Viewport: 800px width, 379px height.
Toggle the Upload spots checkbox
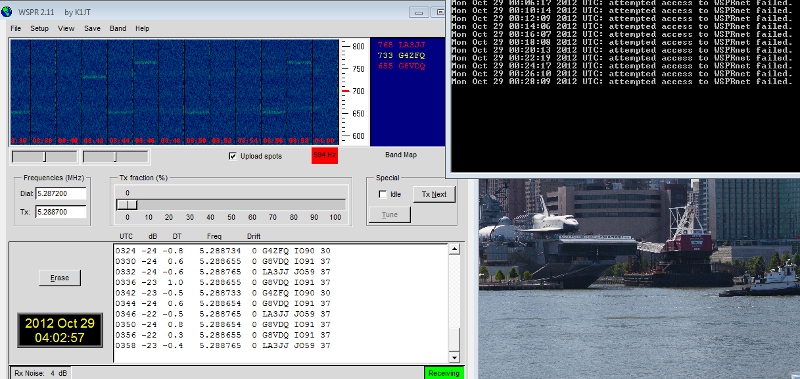pyautogui.click(x=233, y=156)
